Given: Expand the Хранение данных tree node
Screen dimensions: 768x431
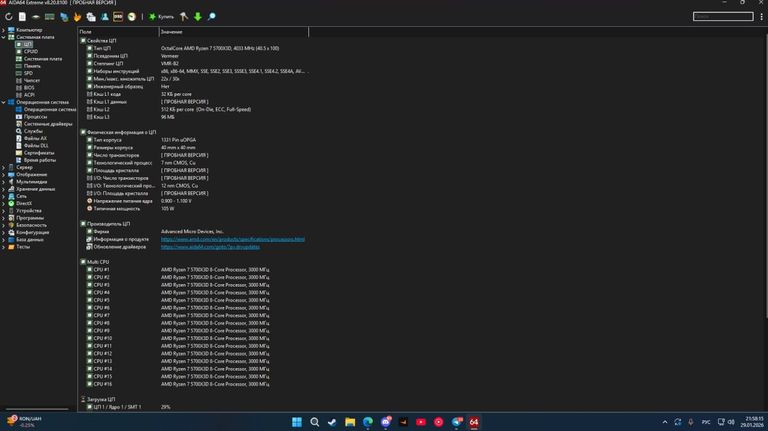Looking at the screenshot, I should click(x=4, y=189).
